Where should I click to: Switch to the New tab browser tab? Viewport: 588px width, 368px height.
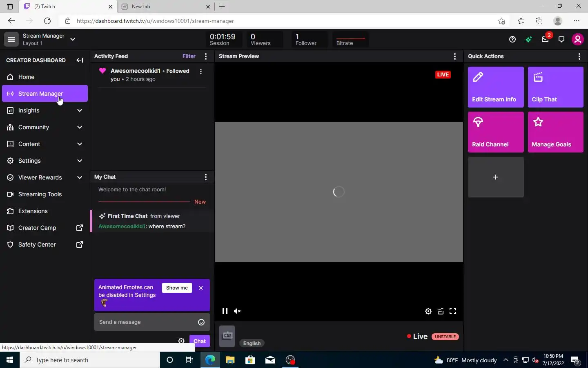165,7
